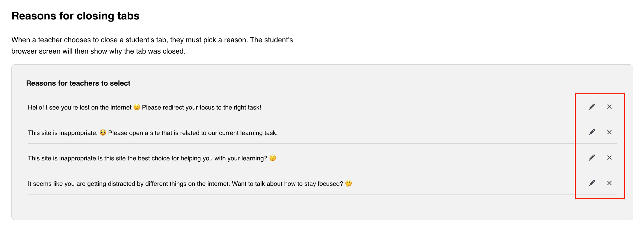This screenshot has width=644, height=234.
Task: Click the "Reasons for teachers to select" heading
Action: pos(78,83)
